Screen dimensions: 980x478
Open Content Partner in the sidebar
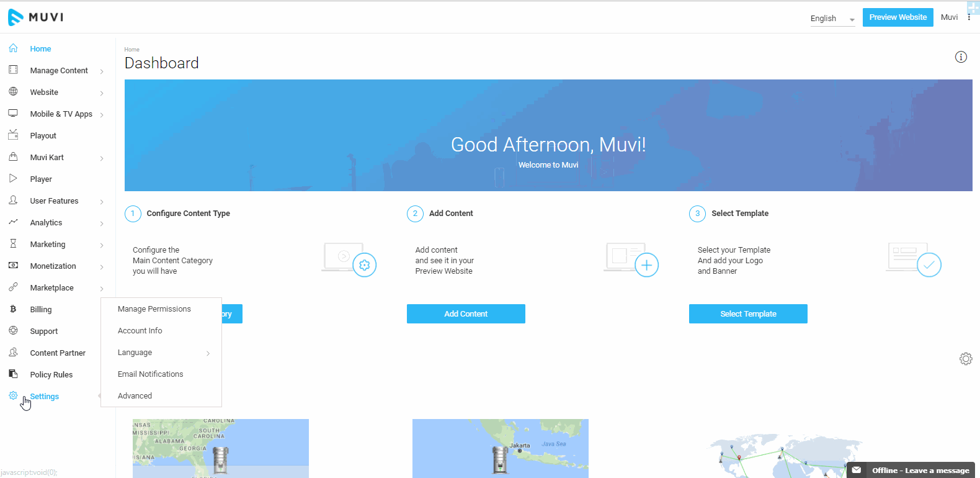point(58,353)
